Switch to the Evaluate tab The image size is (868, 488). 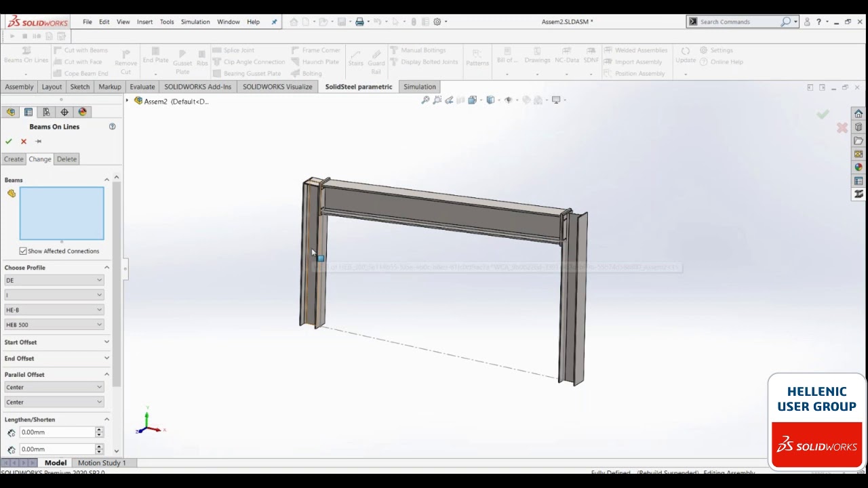(x=142, y=87)
